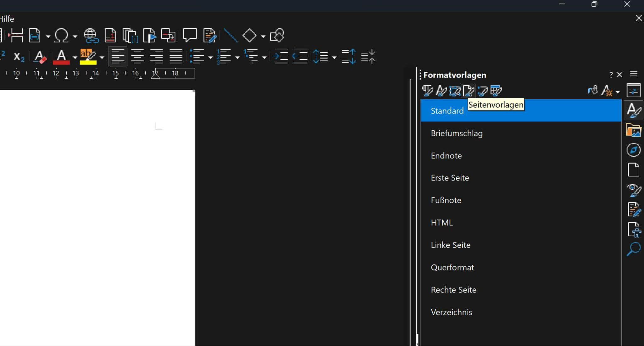Select the table styles icon in Formatvorlagen
This screenshot has width=644, height=346.
[x=496, y=91]
